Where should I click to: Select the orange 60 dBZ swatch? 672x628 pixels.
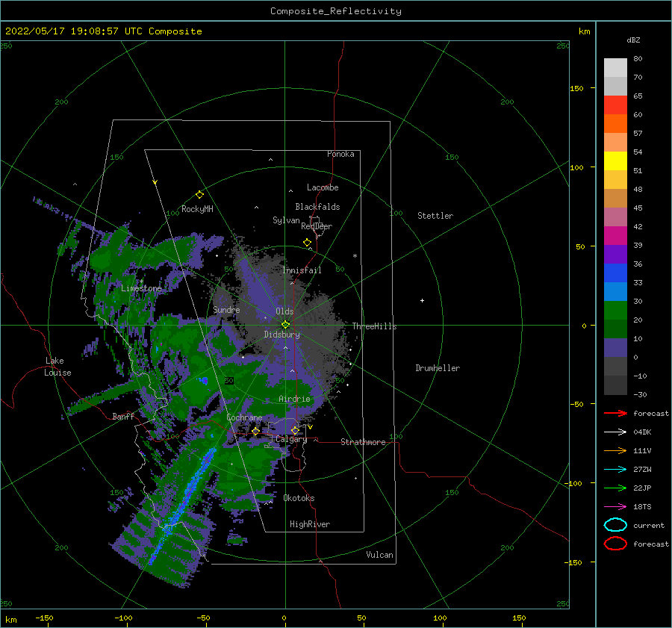(x=615, y=123)
